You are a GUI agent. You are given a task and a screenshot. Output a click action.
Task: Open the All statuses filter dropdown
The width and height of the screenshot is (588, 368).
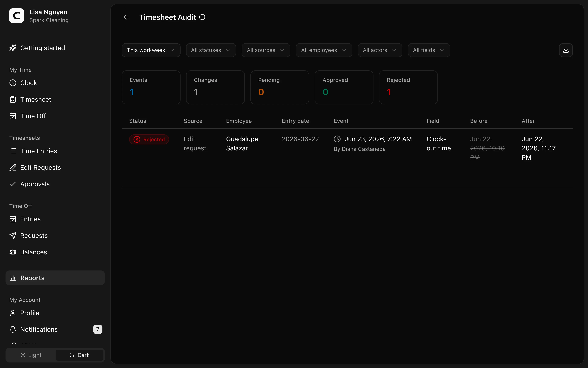211,50
